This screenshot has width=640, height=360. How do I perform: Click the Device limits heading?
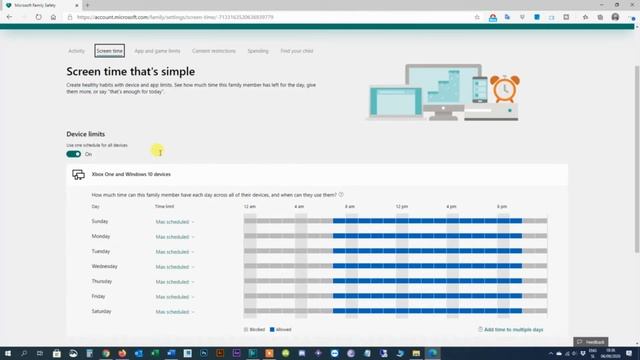[86, 134]
